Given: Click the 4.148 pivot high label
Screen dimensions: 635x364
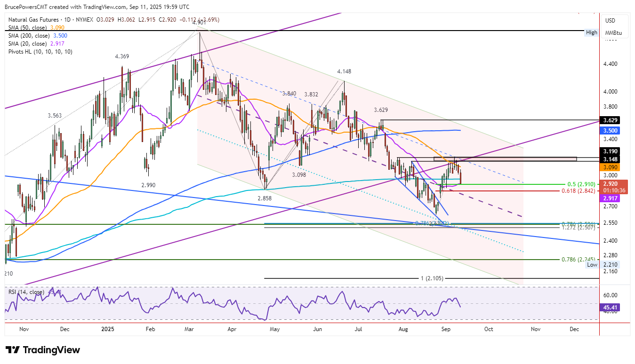Looking at the screenshot, I should coord(344,71).
